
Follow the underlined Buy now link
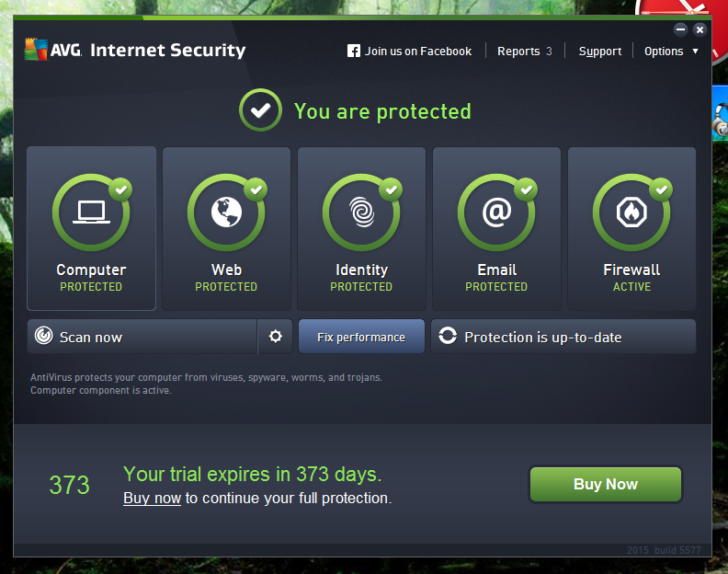[152, 499]
